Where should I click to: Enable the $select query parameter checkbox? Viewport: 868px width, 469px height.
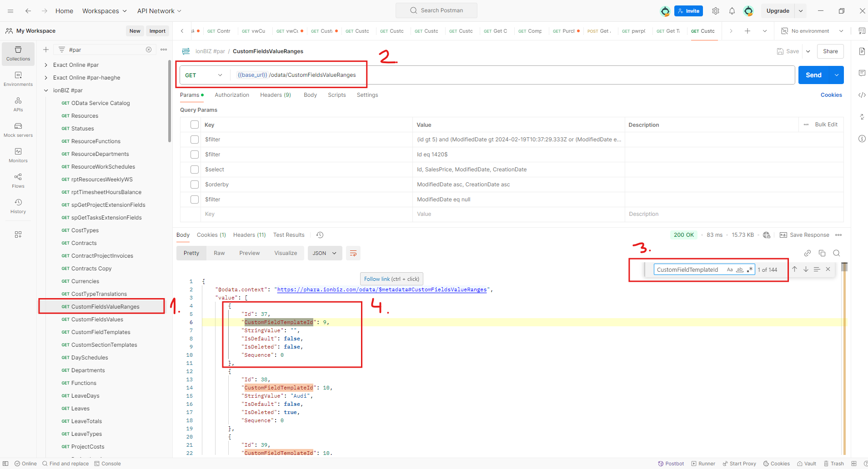click(195, 170)
